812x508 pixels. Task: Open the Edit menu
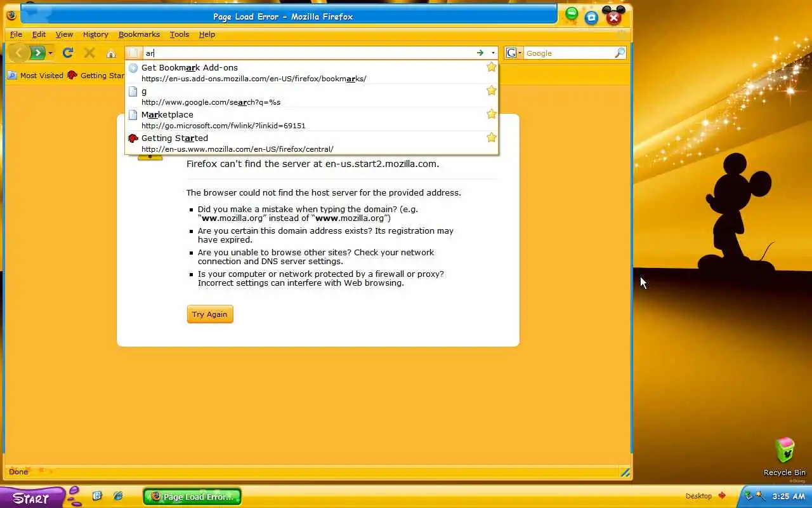[39, 34]
